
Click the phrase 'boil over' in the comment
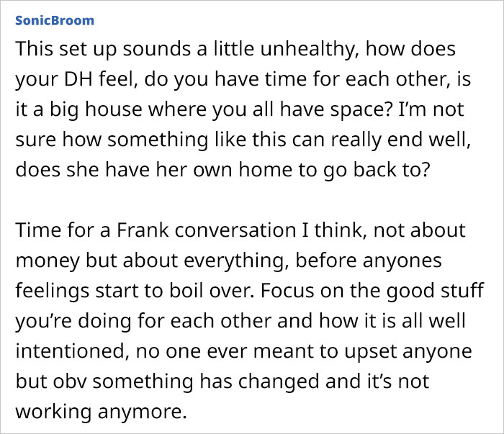[x=210, y=291]
